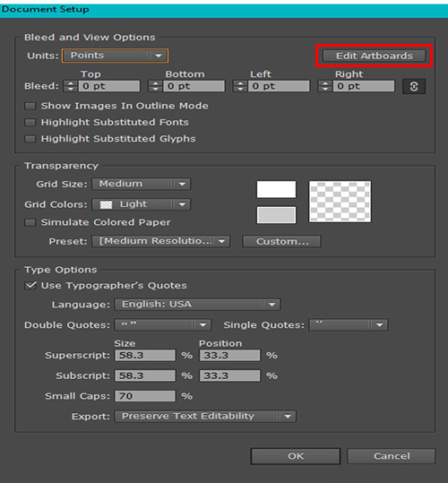Open the Double Quotes dropdown
The width and height of the screenshot is (448, 483).
coord(163,325)
